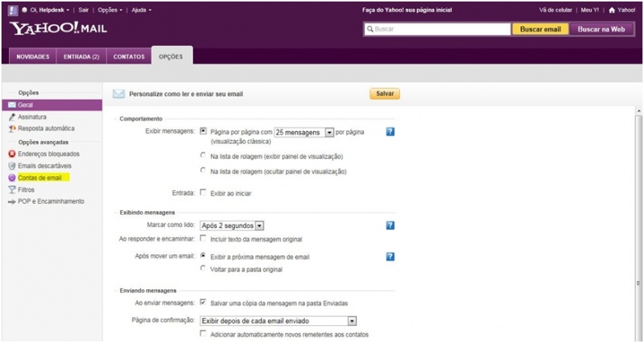Click the Vá de celular link

click(x=555, y=10)
